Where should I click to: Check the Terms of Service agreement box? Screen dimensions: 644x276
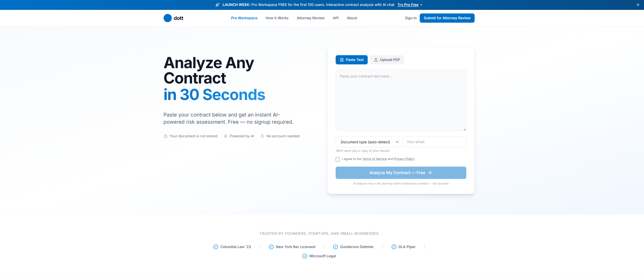[338, 159]
